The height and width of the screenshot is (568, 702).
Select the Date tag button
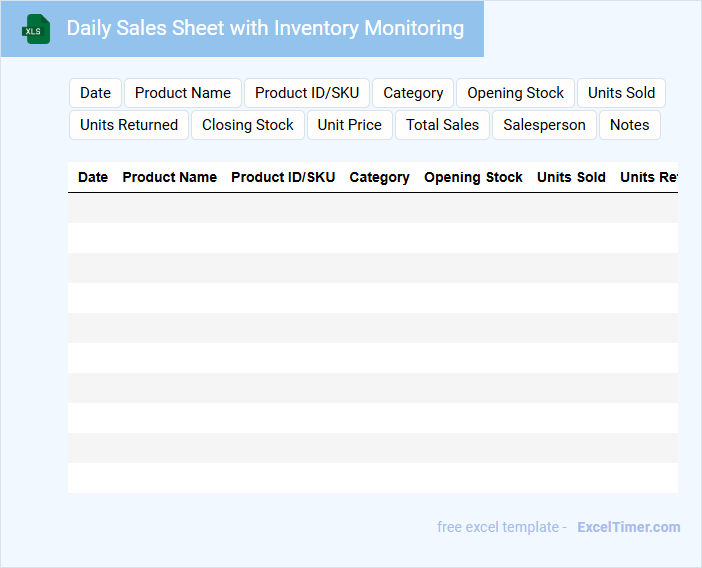95,93
